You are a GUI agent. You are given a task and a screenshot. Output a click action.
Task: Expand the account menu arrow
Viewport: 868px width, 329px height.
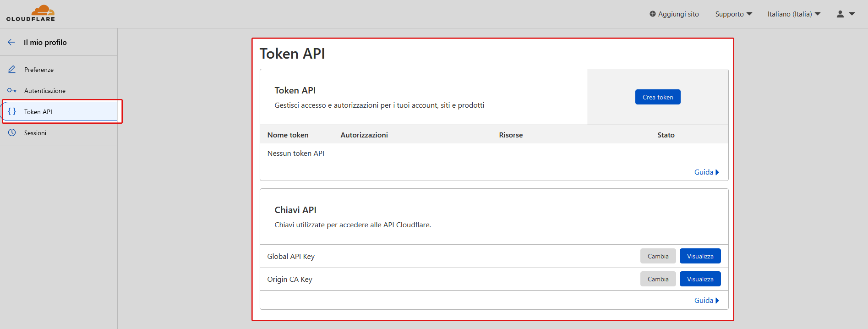point(852,14)
